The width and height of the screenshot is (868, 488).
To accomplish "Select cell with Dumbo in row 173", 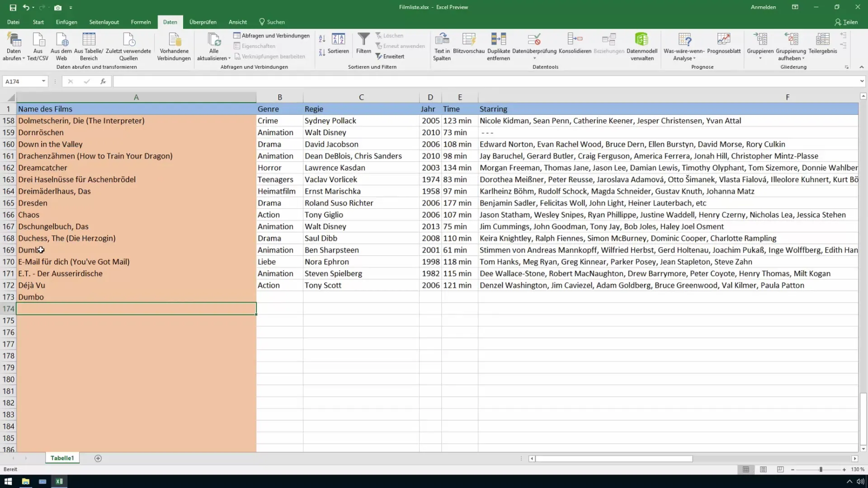I will 136,297.
